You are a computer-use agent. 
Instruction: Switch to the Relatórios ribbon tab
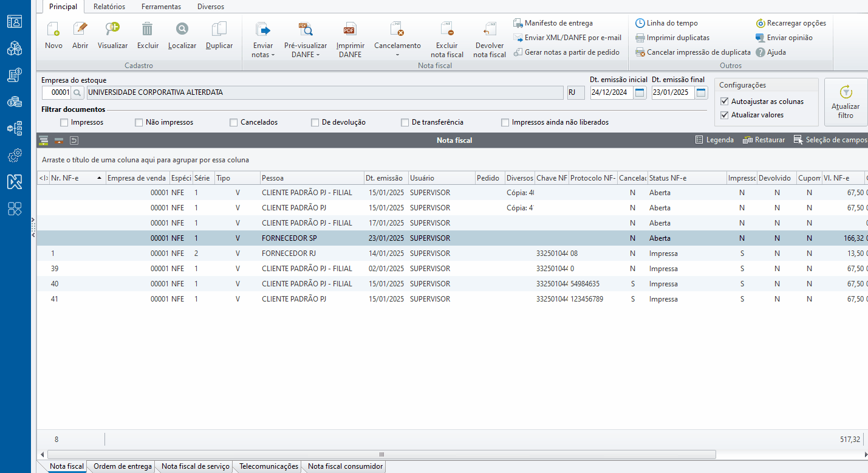point(109,7)
